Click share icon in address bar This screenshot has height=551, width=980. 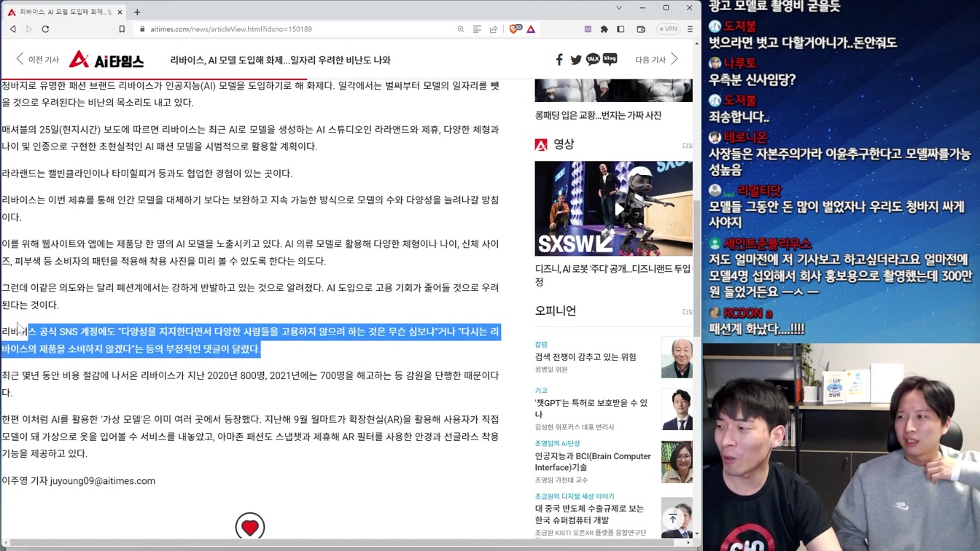(x=494, y=29)
